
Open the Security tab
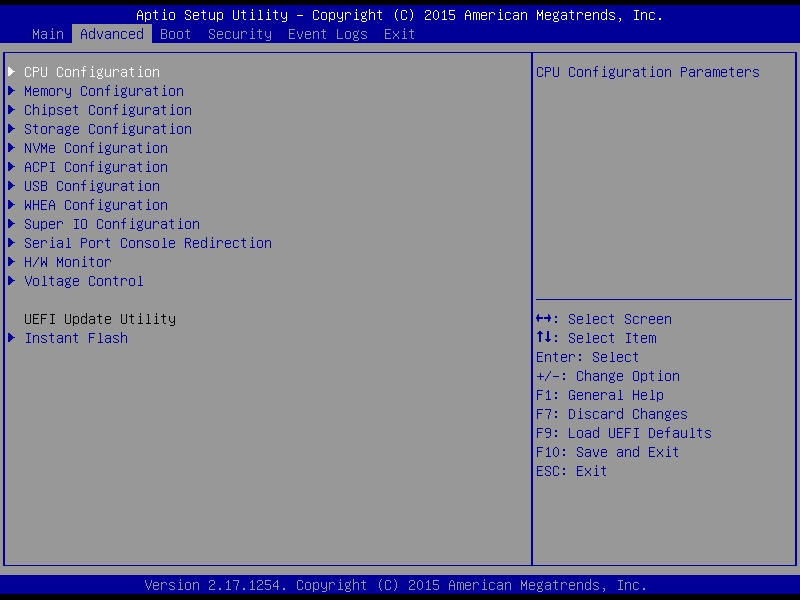click(x=240, y=34)
